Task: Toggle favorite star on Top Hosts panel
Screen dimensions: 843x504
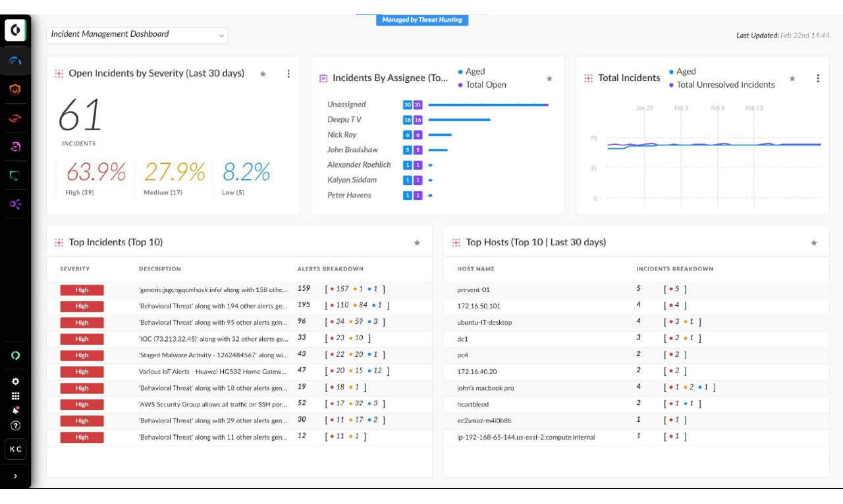Action: tap(815, 243)
